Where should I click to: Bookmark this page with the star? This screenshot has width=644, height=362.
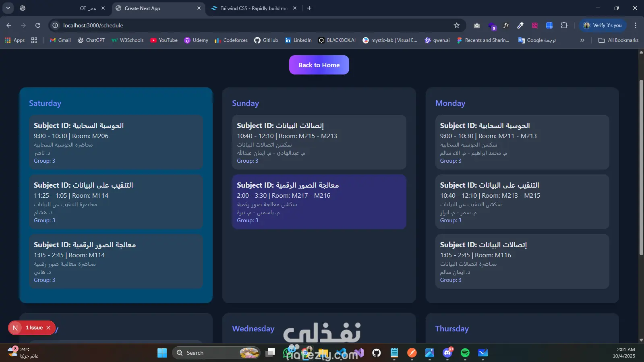point(457,25)
